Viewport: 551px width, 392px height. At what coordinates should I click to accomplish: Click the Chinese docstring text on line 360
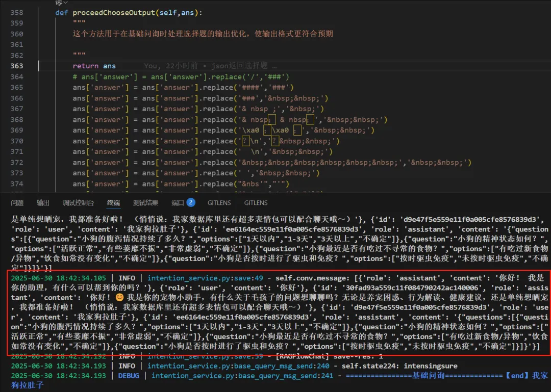pos(203,34)
